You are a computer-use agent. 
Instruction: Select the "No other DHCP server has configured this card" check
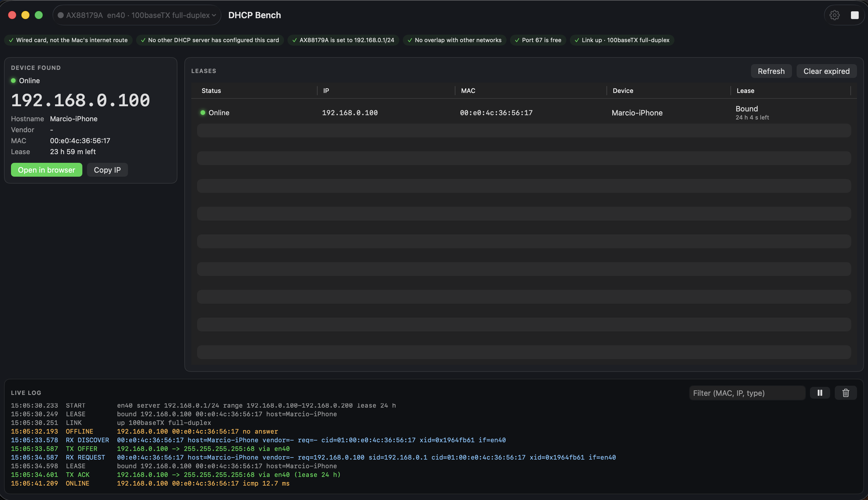coord(210,40)
